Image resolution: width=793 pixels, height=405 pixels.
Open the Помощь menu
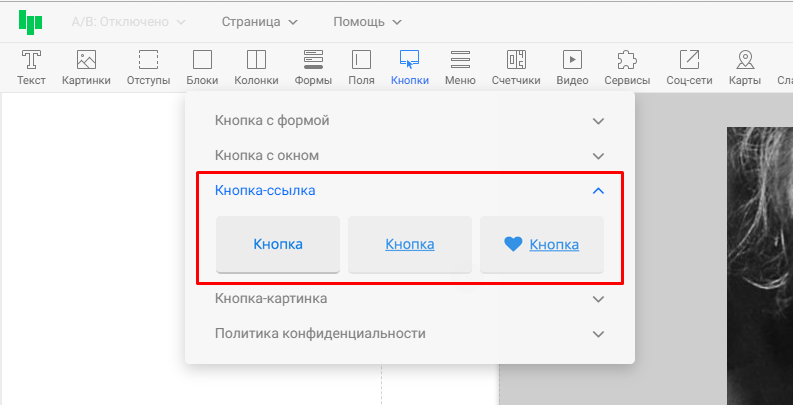pyautogui.click(x=367, y=21)
